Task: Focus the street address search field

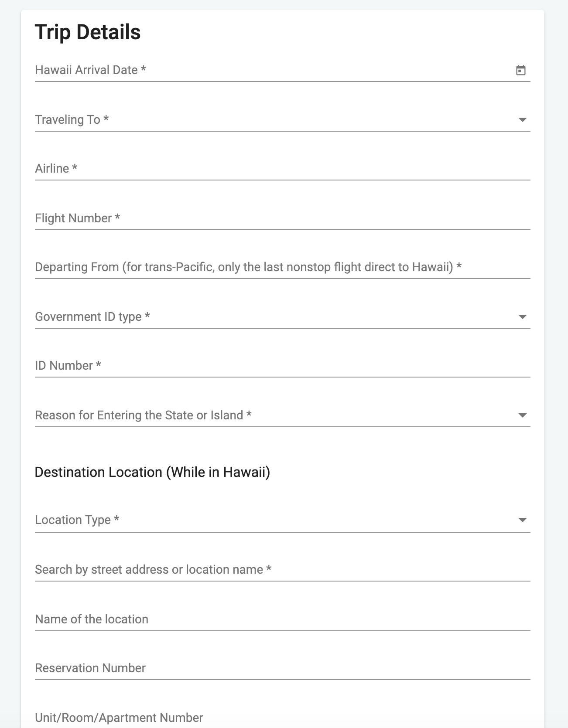Action: coord(282,570)
